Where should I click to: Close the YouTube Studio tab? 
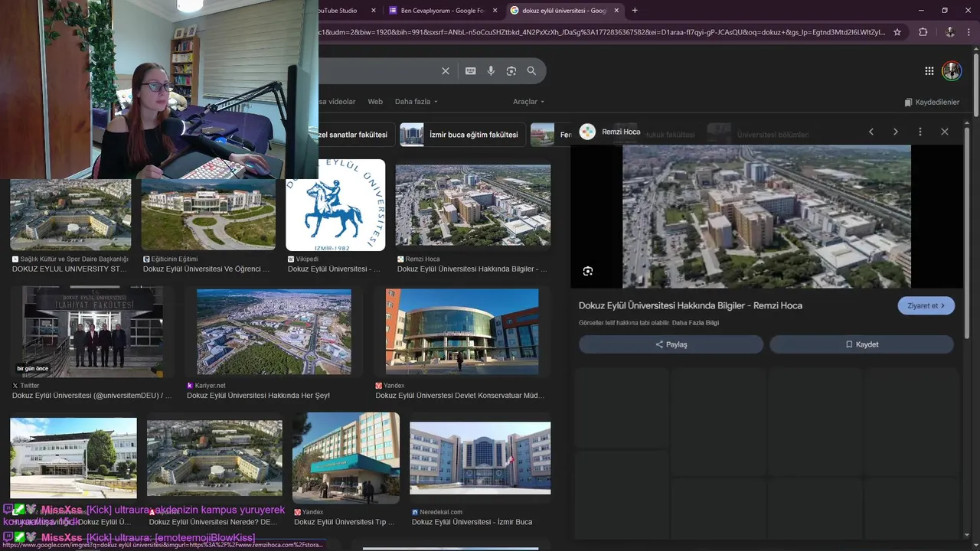[374, 11]
